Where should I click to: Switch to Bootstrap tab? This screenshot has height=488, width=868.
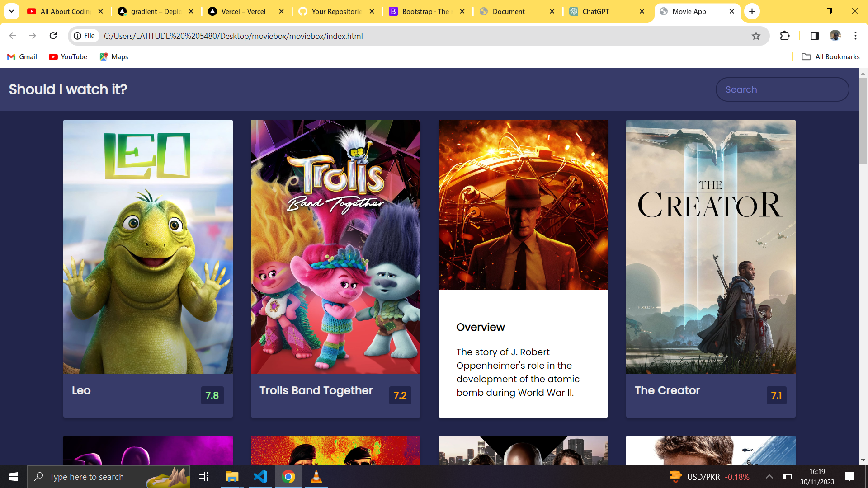425,11
